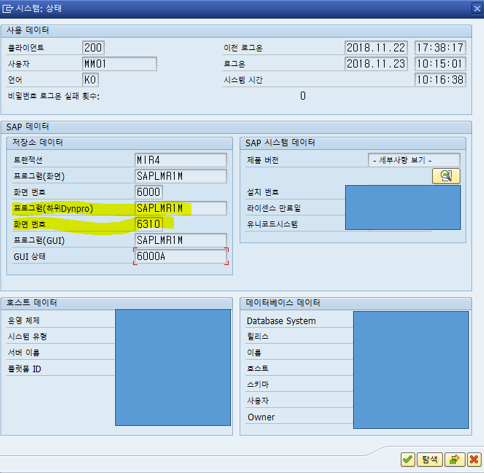
Task: Click the 운영 체제 label
Action: coord(23,320)
